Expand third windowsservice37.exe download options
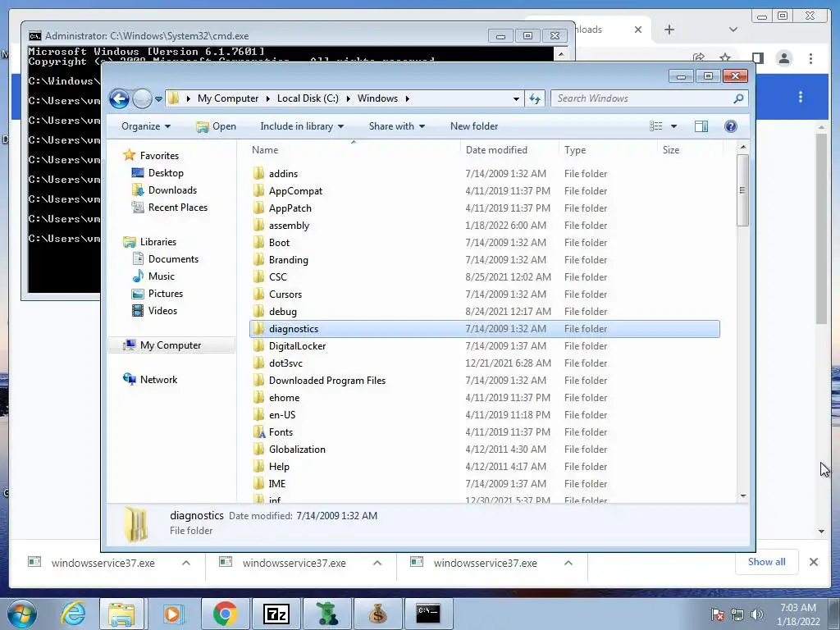Screen dimensions: 840x630 (x=568, y=563)
